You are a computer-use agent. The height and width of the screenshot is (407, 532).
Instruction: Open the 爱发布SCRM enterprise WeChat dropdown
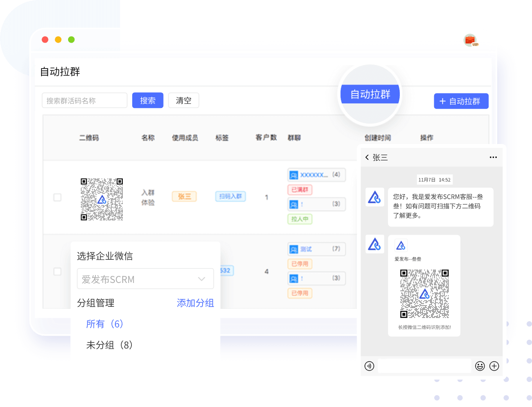click(x=145, y=279)
